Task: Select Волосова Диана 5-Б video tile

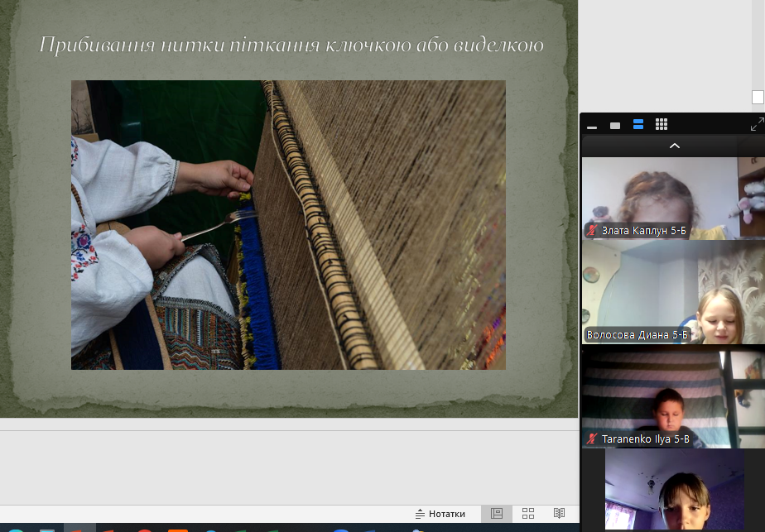Action: tap(673, 291)
